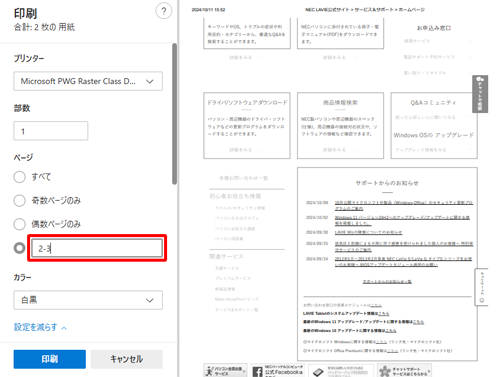Image resolution: width=500 pixels, height=377 pixels.
Task: Open print help via question mark icon
Action: coord(164,11)
